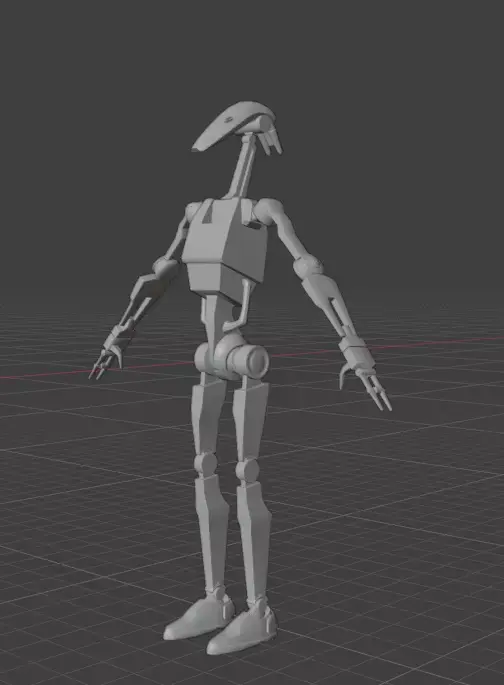504x685 pixels.
Task: Select the droid model by its torso
Action: 225,249
